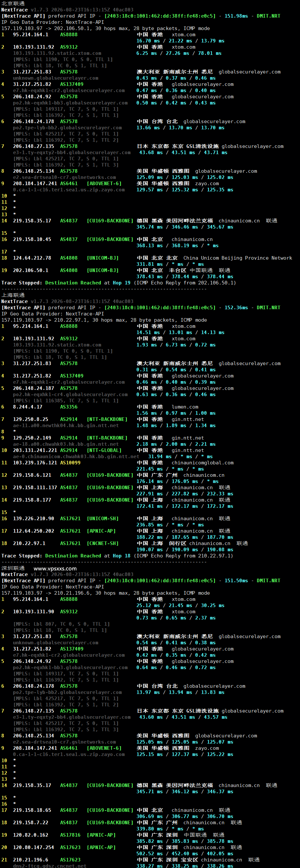Click the 闵行区 location text

[x=178, y=543]
